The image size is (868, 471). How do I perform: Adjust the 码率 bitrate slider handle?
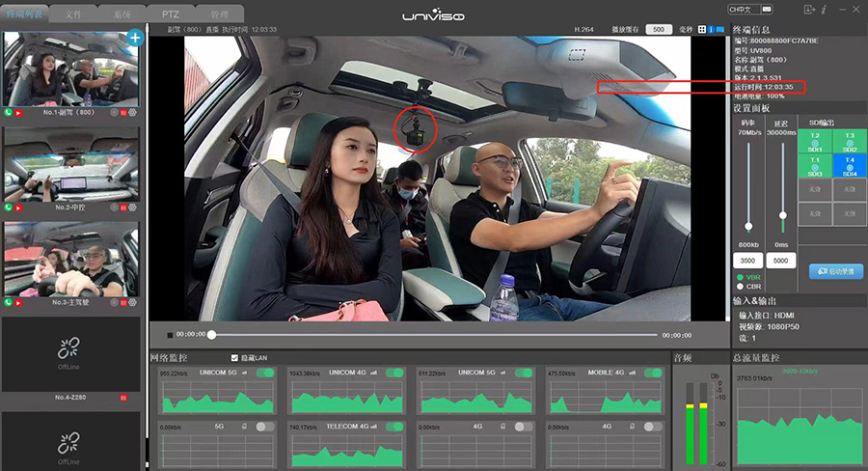(x=748, y=226)
